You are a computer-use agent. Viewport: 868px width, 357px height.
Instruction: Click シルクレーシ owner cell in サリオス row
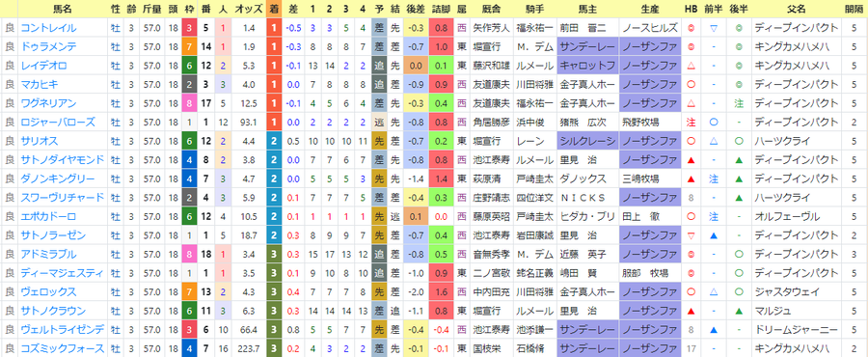(587, 141)
